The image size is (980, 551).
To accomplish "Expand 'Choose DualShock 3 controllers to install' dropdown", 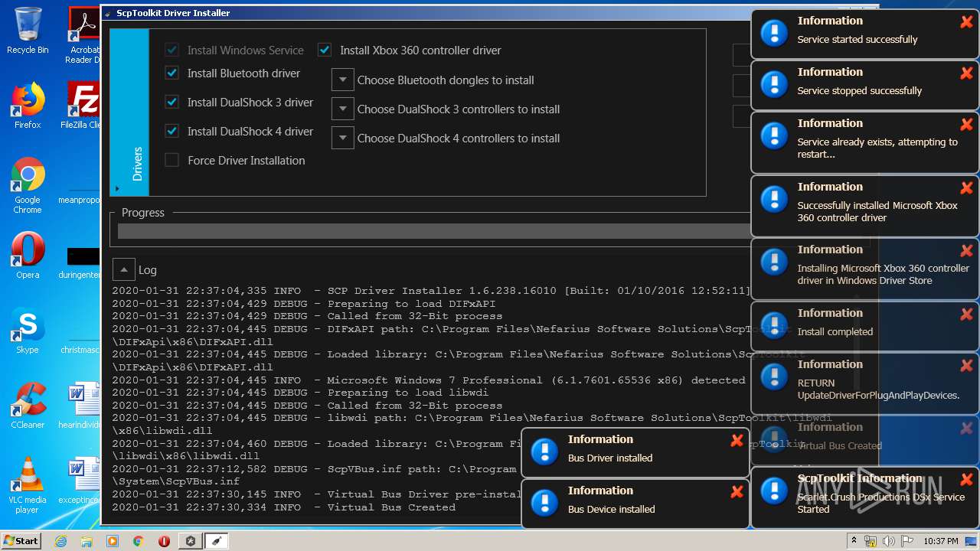I will click(x=342, y=109).
